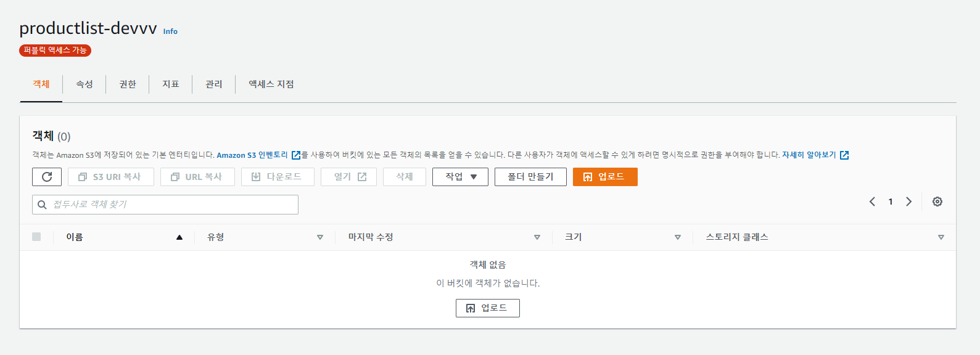Switch to the 객체 tab
980x355 pixels.
(41, 84)
